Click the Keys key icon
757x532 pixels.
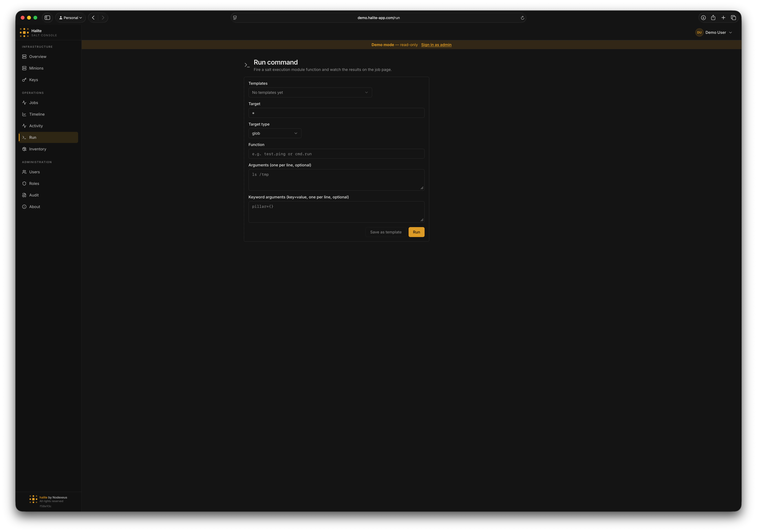pos(24,80)
